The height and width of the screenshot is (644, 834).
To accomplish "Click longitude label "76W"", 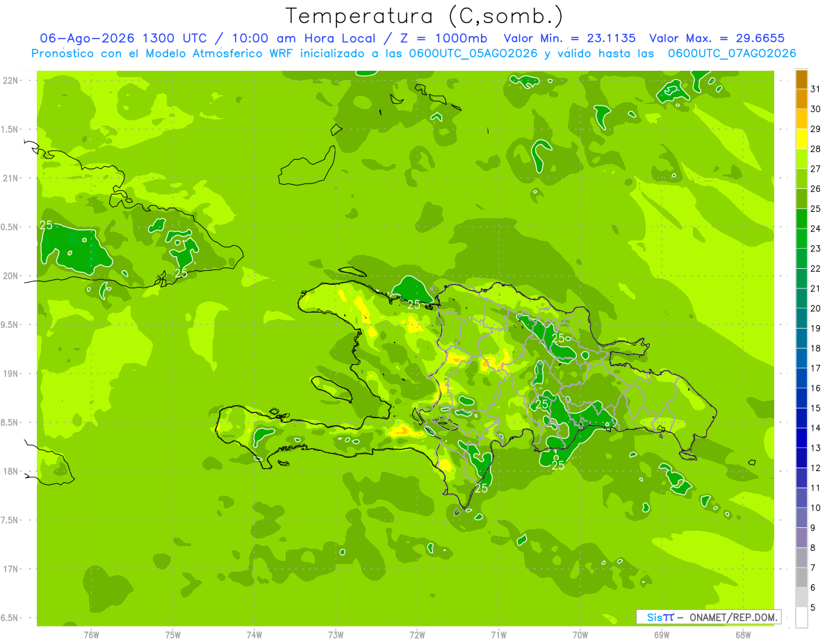I will point(91,635).
